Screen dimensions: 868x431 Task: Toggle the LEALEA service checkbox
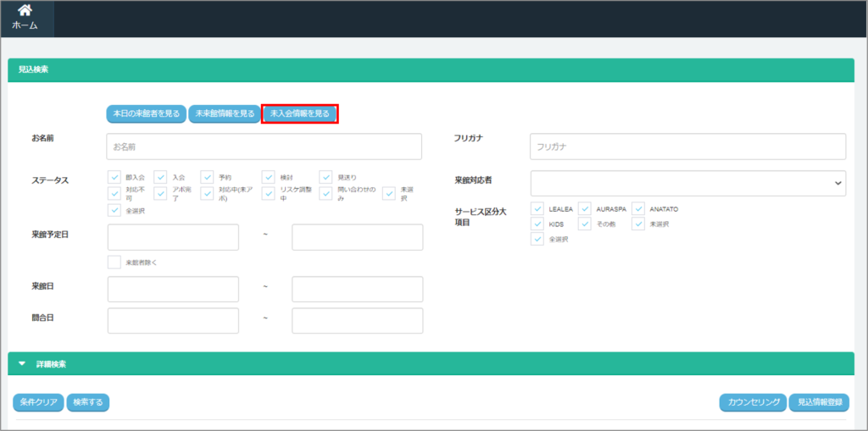click(x=537, y=208)
